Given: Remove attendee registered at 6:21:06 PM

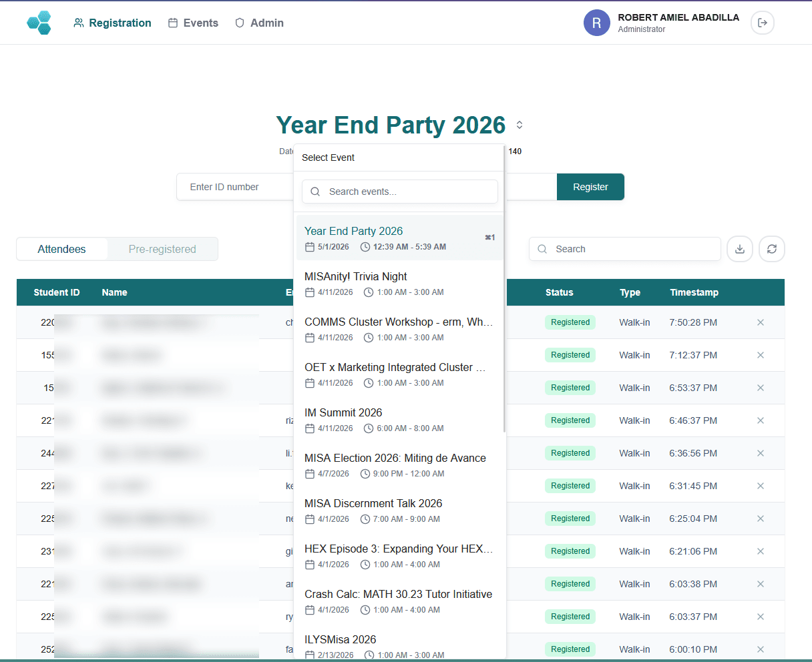Looking at the screenshot, I should (x=760, y=551).
